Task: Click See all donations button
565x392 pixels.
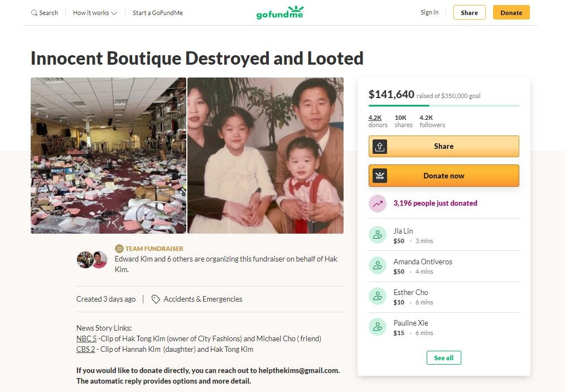Action: point(443,357)
